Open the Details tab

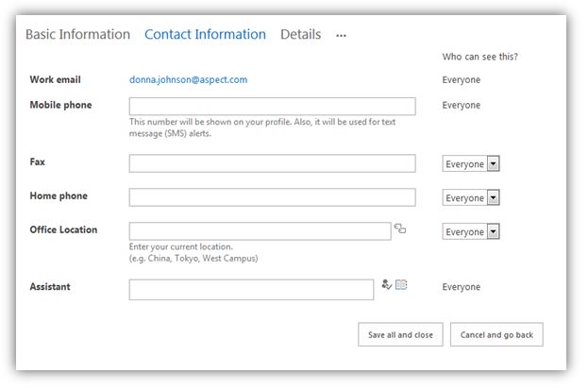300,34
